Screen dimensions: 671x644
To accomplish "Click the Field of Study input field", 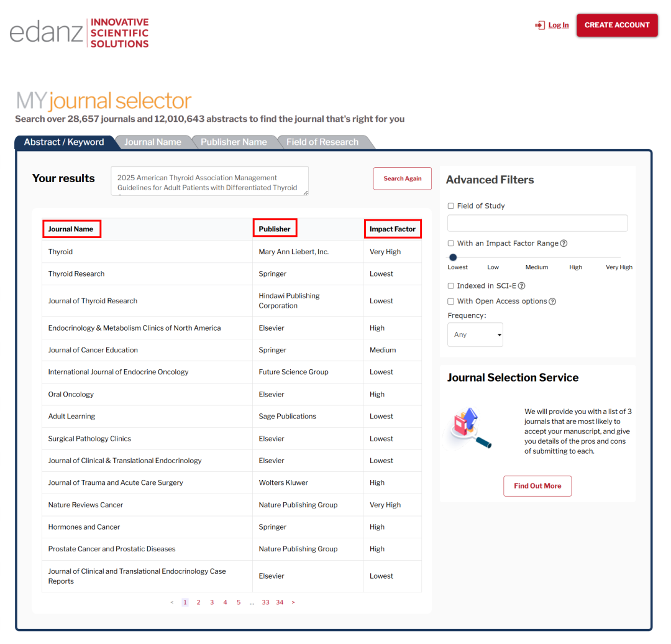I will (x=537, y=223).
